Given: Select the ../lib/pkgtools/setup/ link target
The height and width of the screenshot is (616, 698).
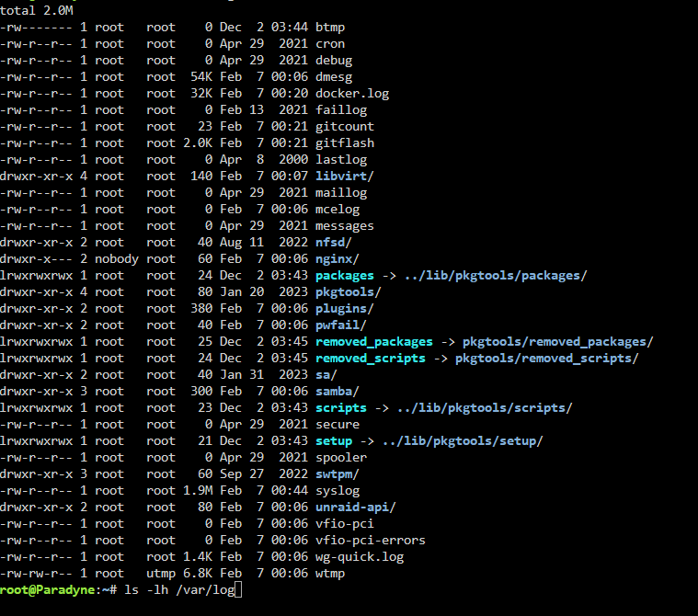Looking at the screenshot, I should tap(463, 441).
